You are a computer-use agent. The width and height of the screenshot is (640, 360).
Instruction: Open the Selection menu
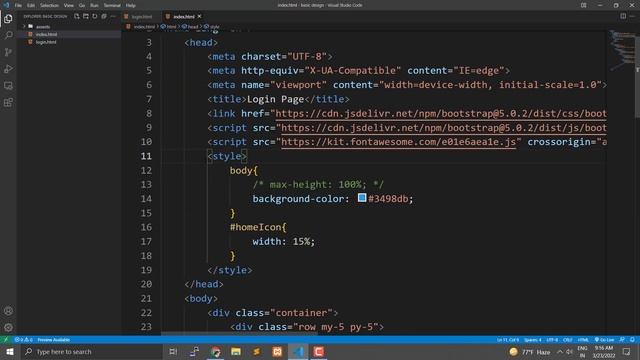[x=49, y=5]
